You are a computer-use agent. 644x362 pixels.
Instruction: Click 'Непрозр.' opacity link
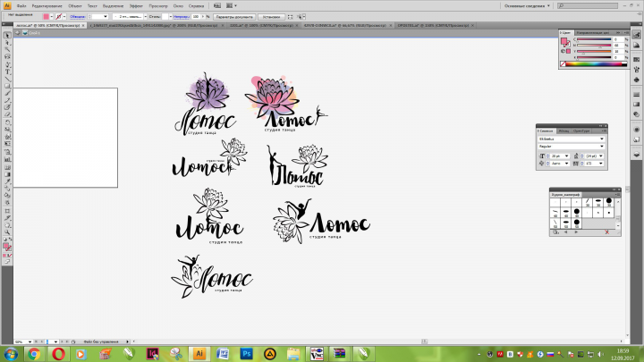tap(181, 17)
